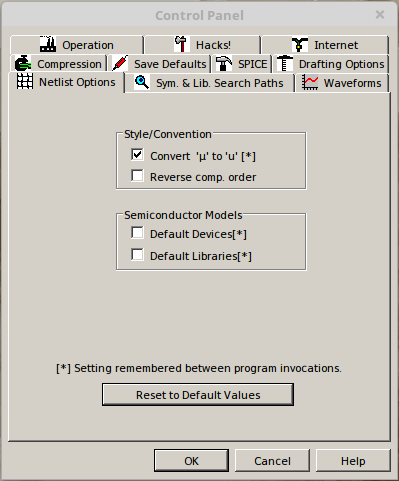
Task: Open the Hacks! tab
Action: pos(202,45)
